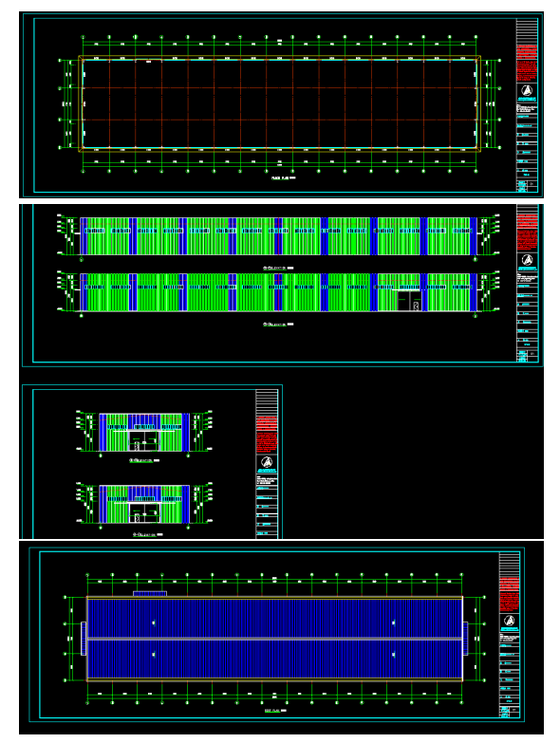Screen dimensions: 560x743
Task: Select the canopy projection above the roof plan
Action: coord(150,594)
